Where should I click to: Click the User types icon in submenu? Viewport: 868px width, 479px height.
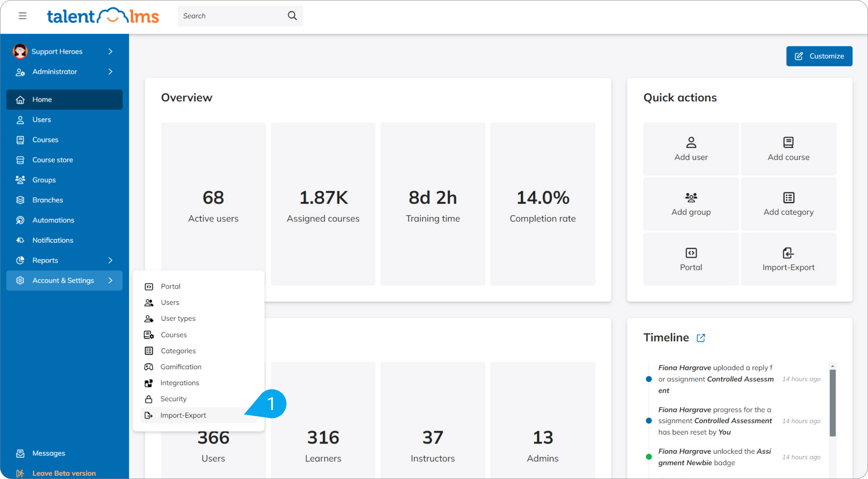[149, 319]
